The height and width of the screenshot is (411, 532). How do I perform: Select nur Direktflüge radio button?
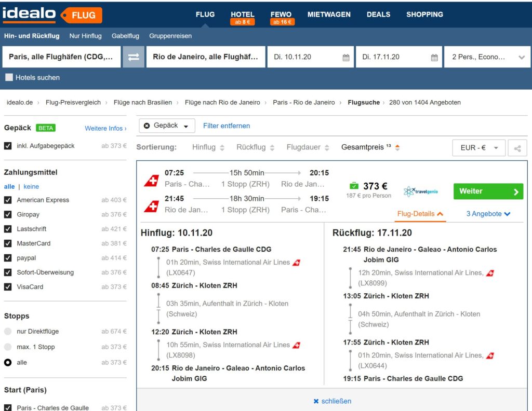coord(8,332)
